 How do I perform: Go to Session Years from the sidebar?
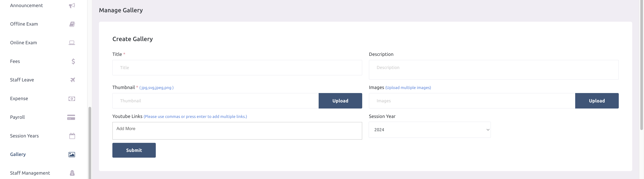(24, 136)
